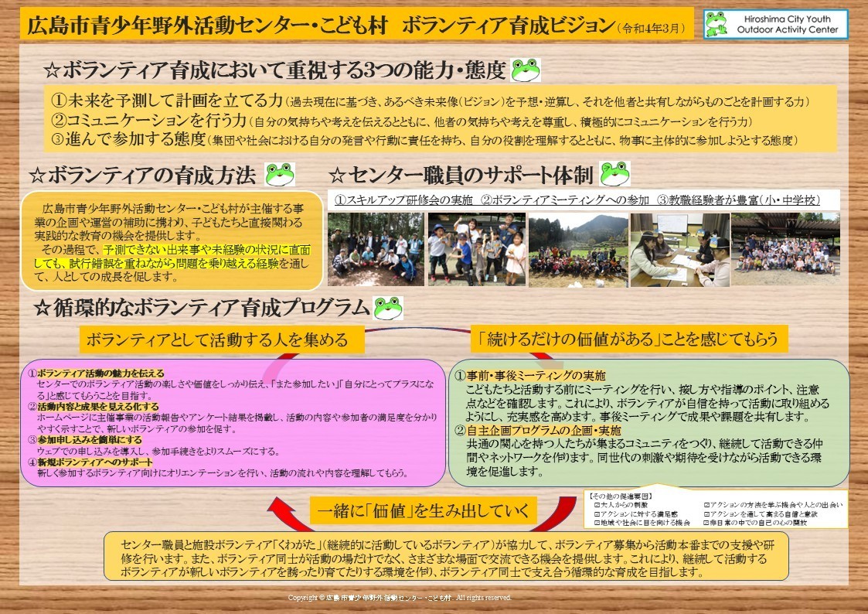Click the star icon before センター職員のサポート体制
This screenshot has height=614, width=868.
pyautogui.click(x=338, y=176)
